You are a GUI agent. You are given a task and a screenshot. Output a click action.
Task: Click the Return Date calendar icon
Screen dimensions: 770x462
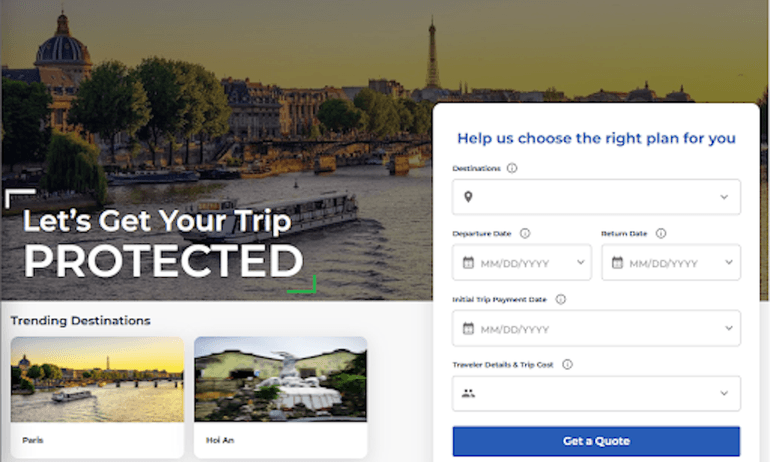pos(617,263)
